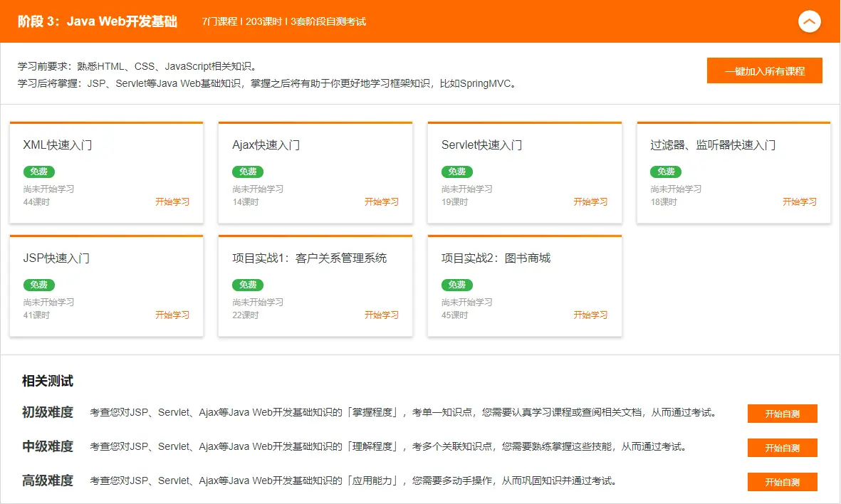This screenshot has width=841, height=504.
Task: Open 项目实战2：图书商城 course title
Action: coord(496,258)
